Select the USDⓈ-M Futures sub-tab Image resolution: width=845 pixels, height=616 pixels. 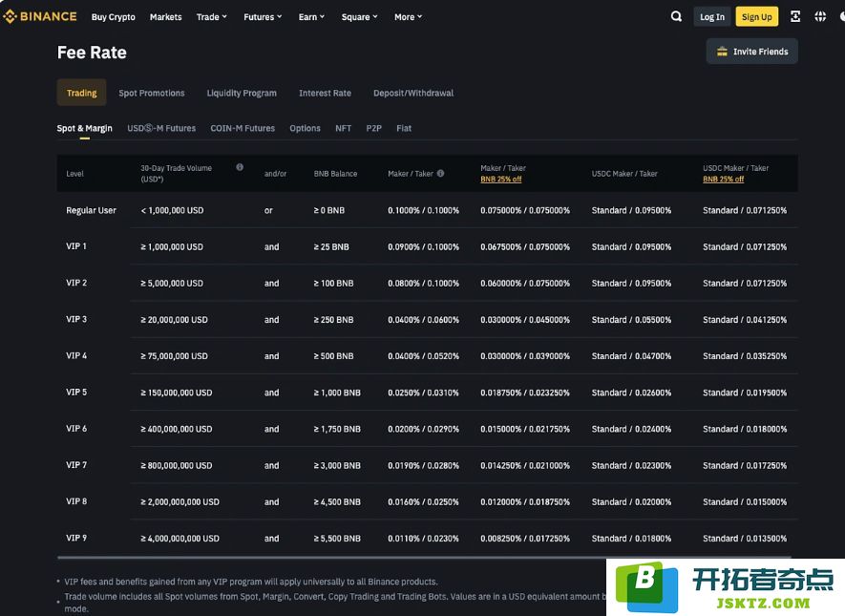[161, 128]
